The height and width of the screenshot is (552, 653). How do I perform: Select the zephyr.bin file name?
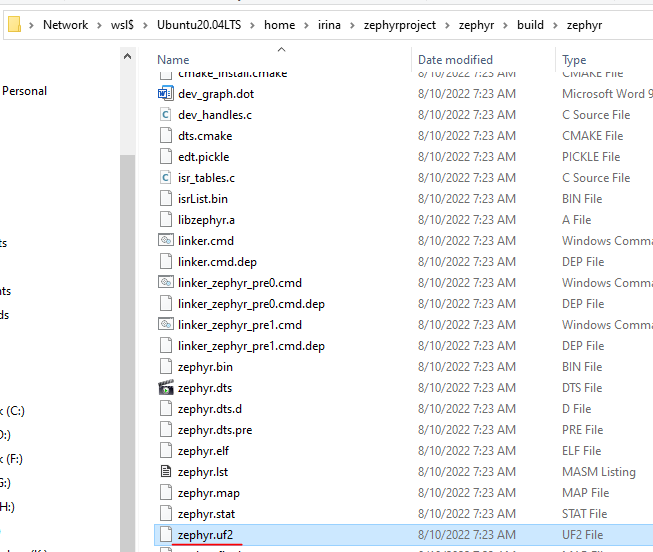coord(205,367)
